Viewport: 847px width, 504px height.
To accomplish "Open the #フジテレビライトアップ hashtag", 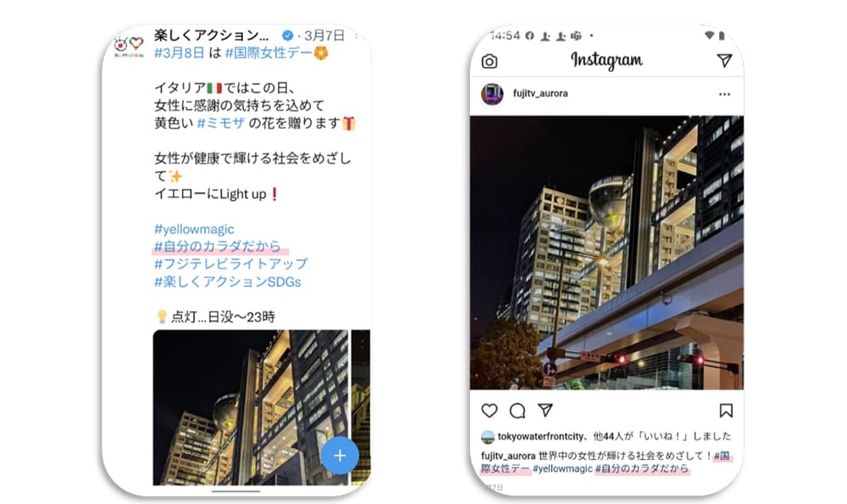I will tap(230, 264).
